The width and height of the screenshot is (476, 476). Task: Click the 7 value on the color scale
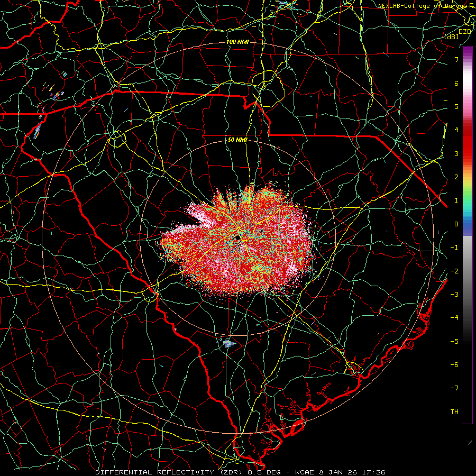[x=456, y=59]
